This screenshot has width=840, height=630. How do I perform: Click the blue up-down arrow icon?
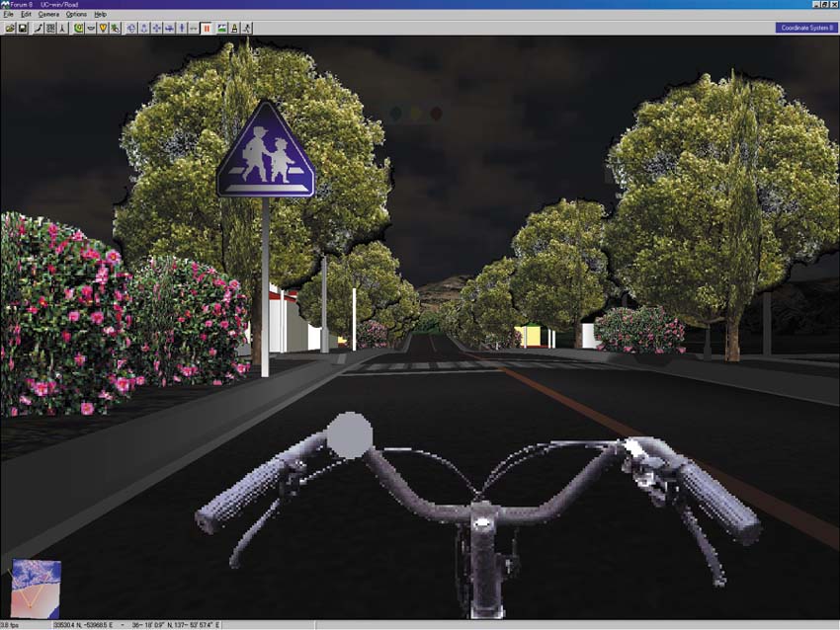(182, 29)
